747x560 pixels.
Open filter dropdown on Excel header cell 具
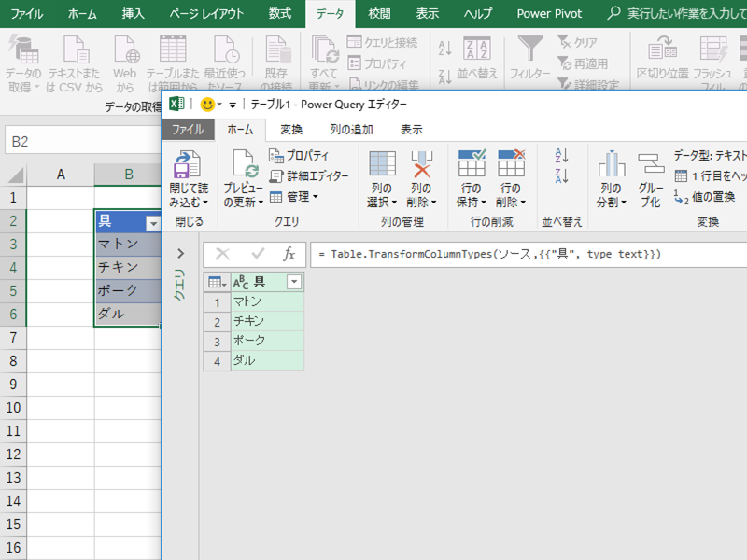[x=153, y=223]
